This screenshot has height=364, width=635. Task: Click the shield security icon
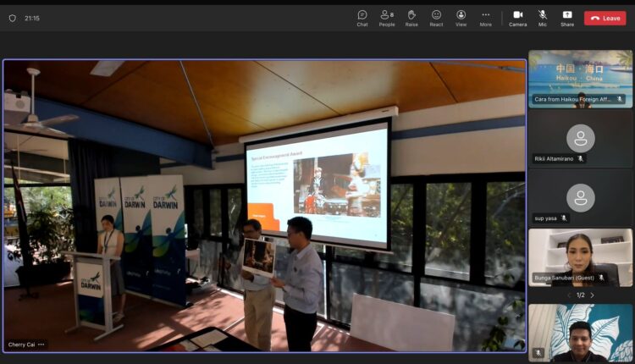[12, 18]
